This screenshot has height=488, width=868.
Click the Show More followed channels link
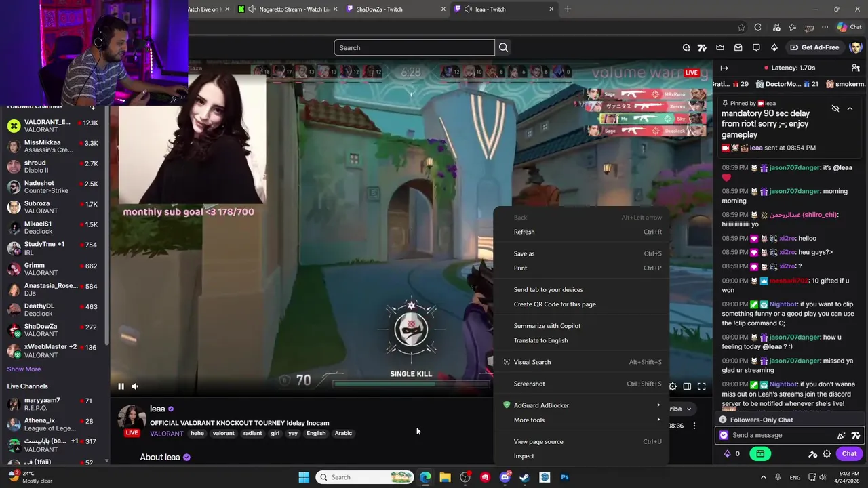coord(24,369)
